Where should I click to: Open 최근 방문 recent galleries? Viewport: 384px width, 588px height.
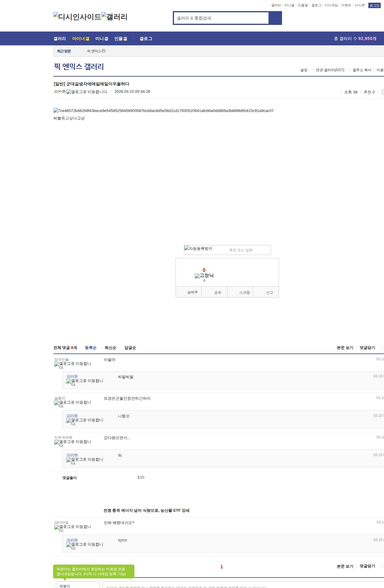point(64,51)
